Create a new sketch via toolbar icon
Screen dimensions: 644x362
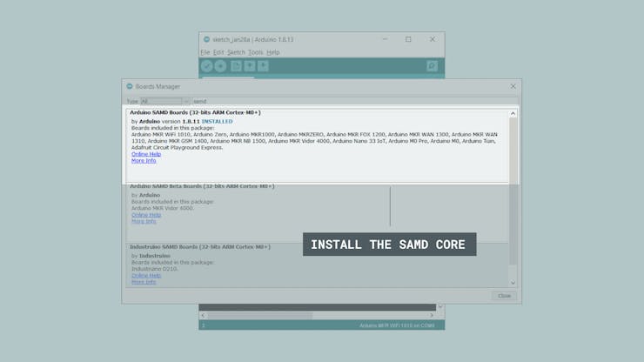tap(236, 66)
